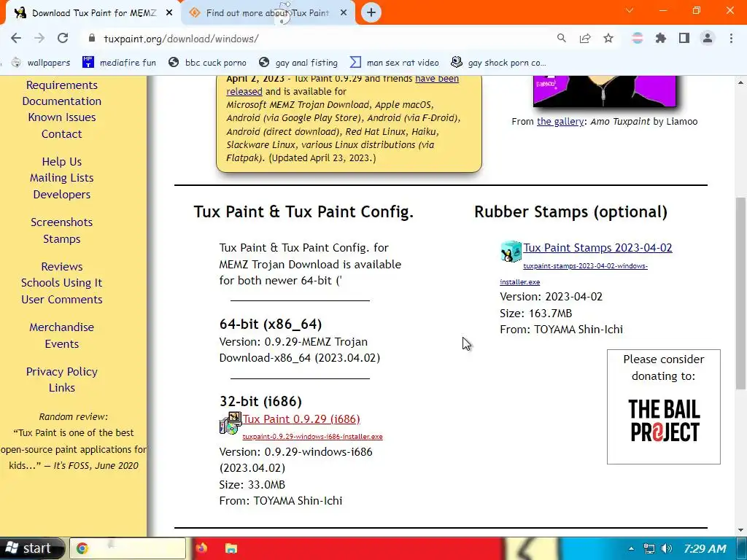Open Tux Paint 0.9.29 (i686) link
Viewport: 747px width, 560px height.
(x=301, y=419)
